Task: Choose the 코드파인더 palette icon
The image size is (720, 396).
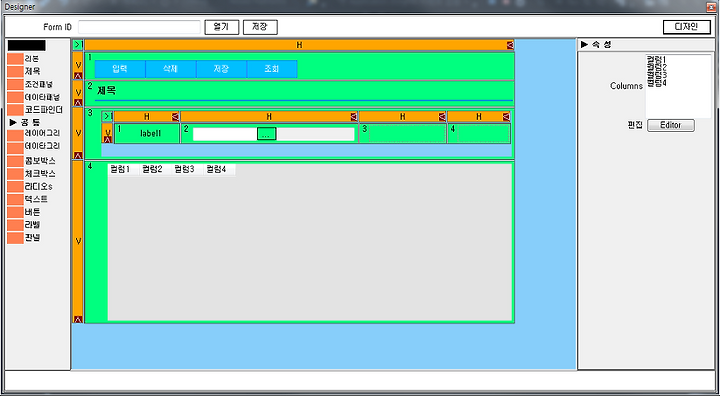Action: click(15, 110)
